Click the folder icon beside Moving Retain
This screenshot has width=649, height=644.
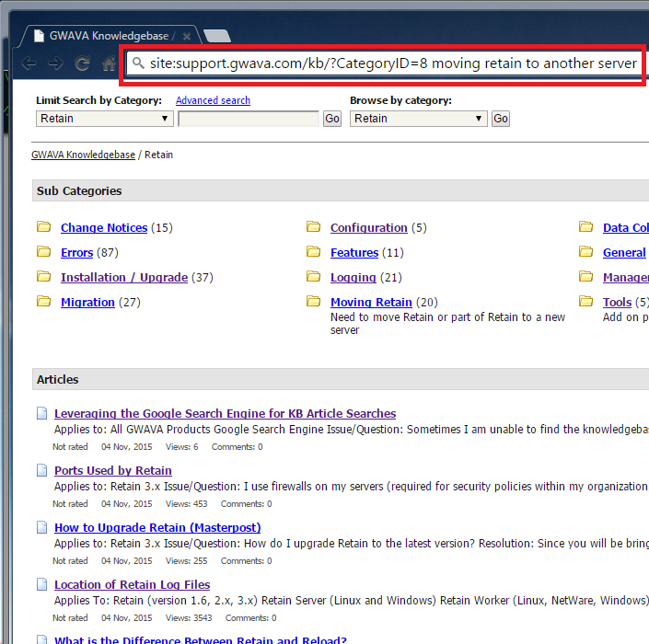click(313, 301)
